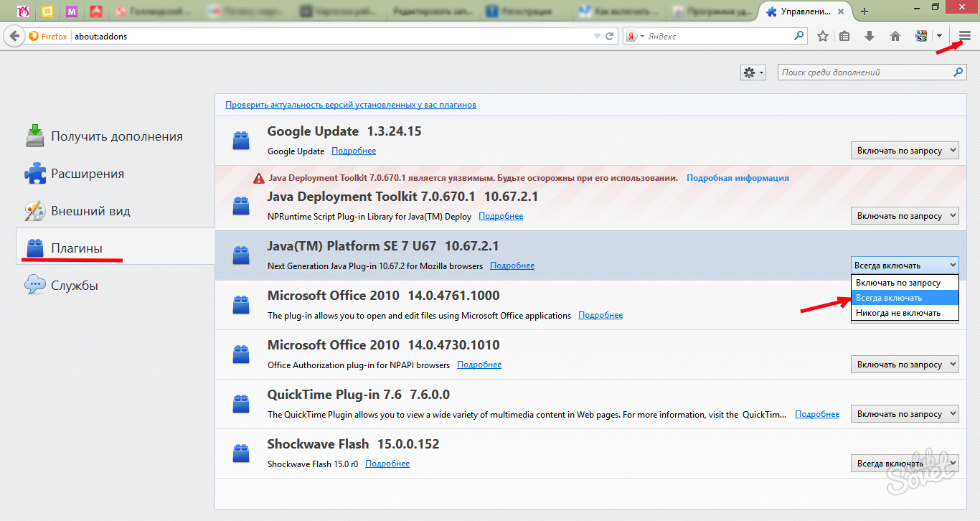Click the Google Update plugin brick icon
Screen dimensions: 980x521
[x=241, y=141]
